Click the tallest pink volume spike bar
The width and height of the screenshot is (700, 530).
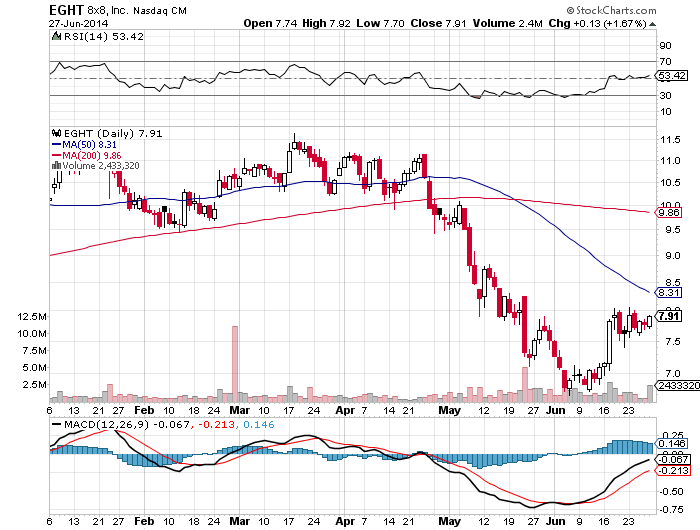point(235,364)
